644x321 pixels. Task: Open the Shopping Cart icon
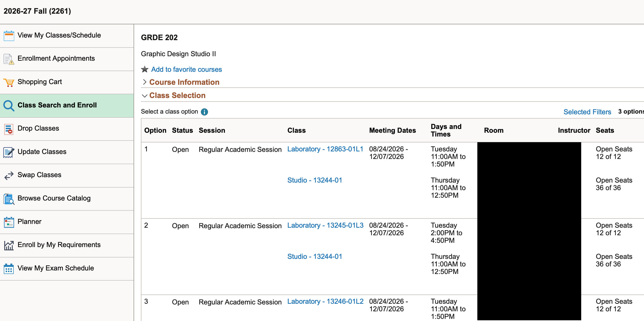click(9, 82)
